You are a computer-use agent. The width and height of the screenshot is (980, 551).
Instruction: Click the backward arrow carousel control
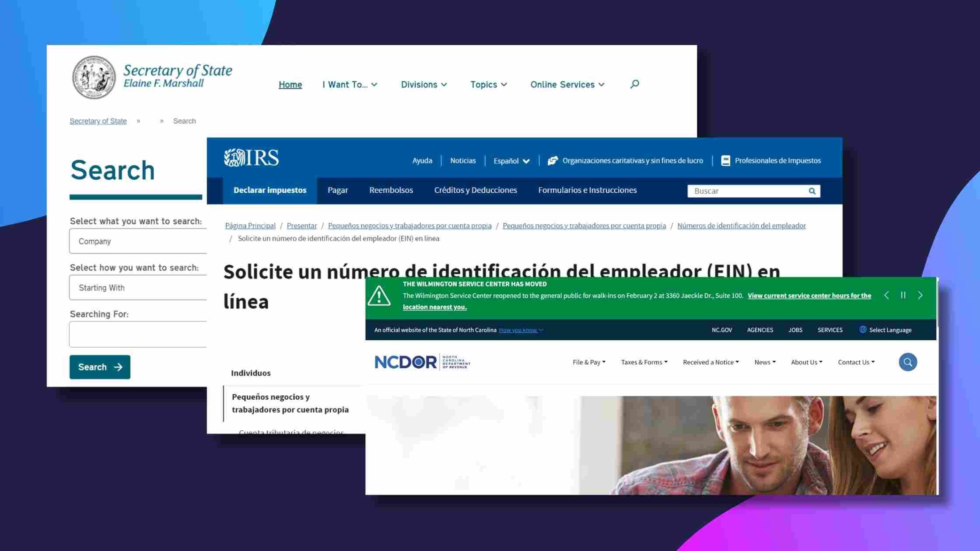pos(887,295)
